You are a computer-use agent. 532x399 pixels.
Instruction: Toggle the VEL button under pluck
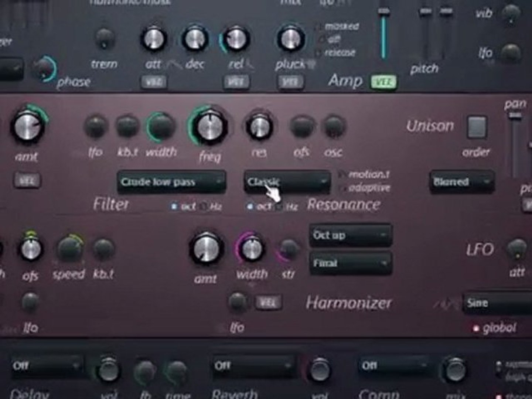tap(291, 82)
